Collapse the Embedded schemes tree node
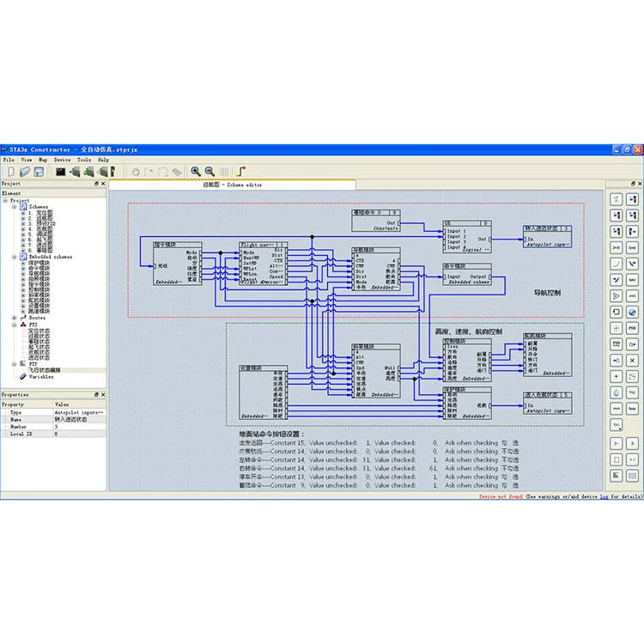Screen dimensions: 644x644 coord(14,257)
